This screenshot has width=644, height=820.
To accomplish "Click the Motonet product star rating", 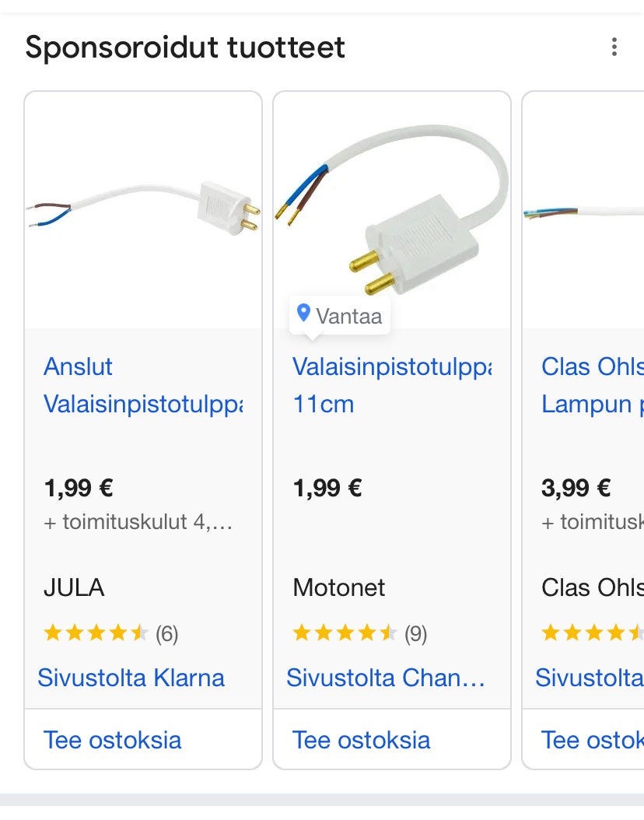I will pyautogui.click(x=345, y=633).
